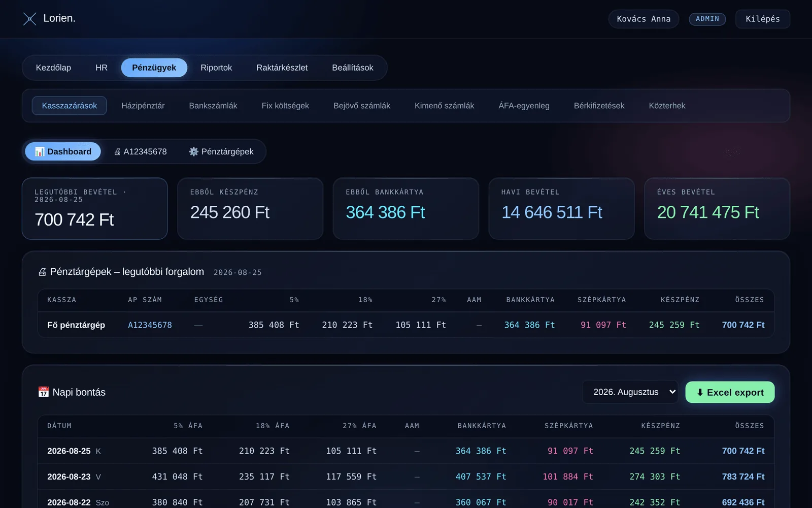Go to the Közterhek sub-tab

(667, 106)
